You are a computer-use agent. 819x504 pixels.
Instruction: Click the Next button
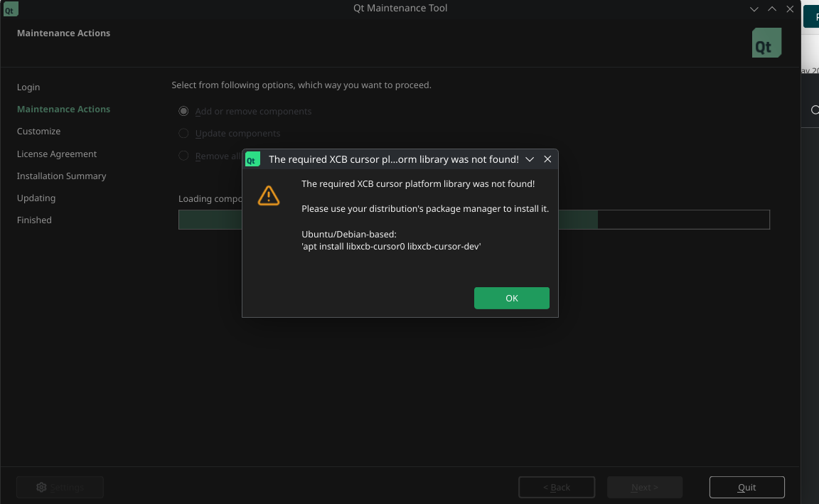click(644, 487)
